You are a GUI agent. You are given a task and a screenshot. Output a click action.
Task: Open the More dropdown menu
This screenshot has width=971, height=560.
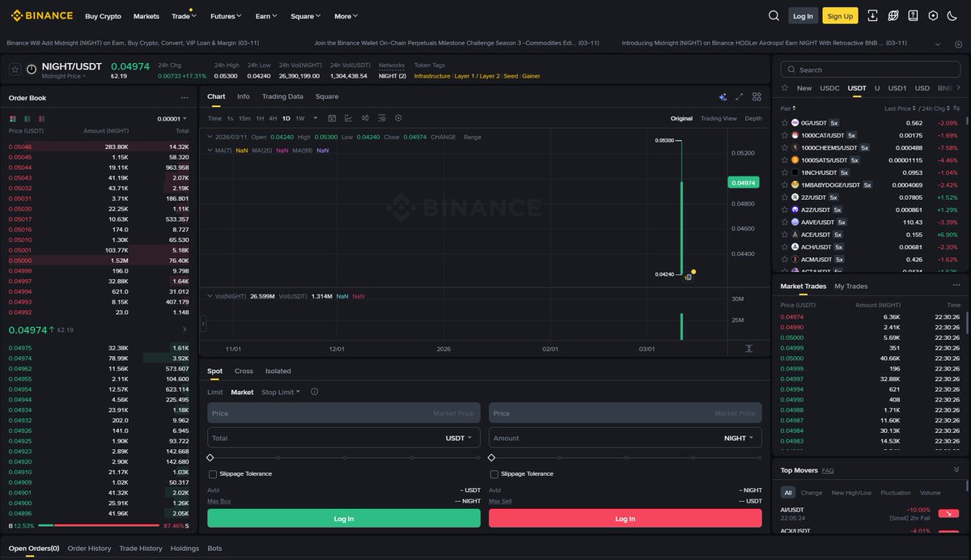pyautogui.click(x=346, y=16)
